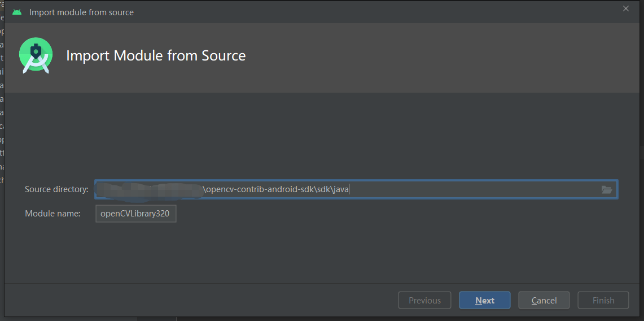Click into the Module name field
This screenshot has height=321, width=644.
click(135, 214)
